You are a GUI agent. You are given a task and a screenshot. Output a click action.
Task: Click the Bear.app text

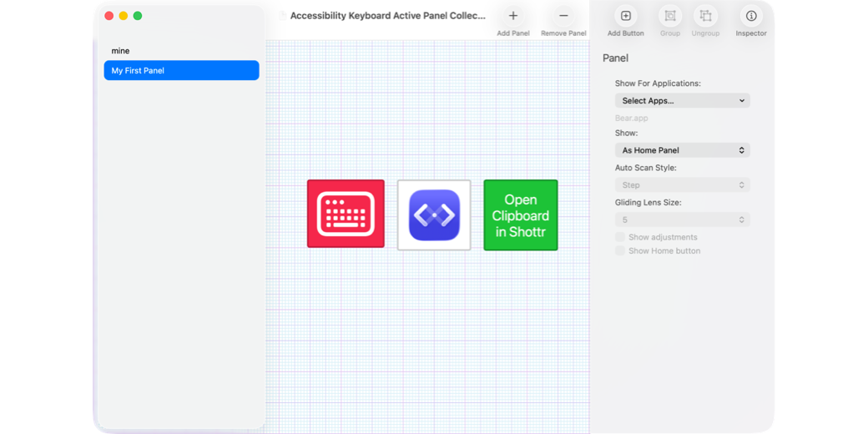(x=631, y=118)
